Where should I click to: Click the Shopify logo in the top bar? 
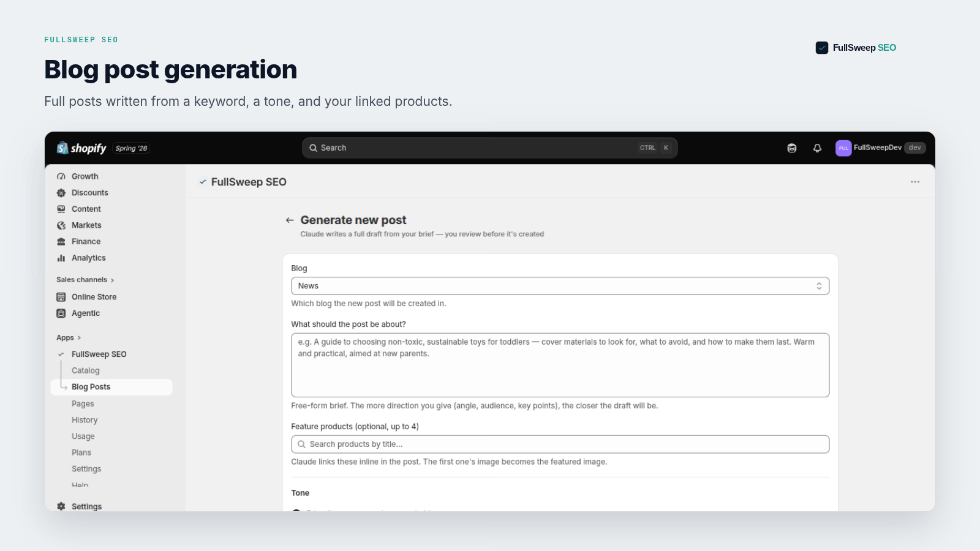point(81,148)
